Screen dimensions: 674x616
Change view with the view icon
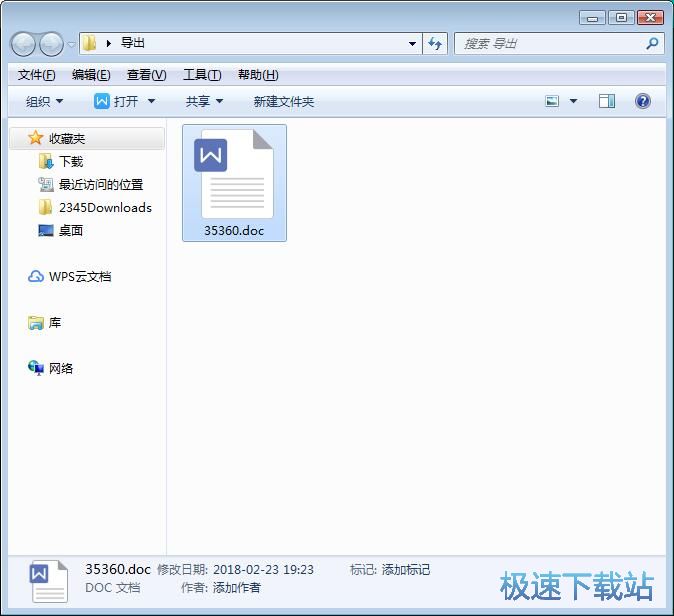tap(552, 101)
